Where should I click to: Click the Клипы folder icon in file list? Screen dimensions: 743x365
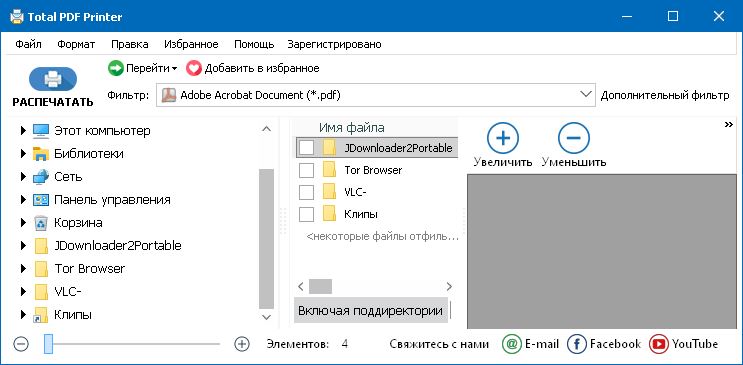(x=329, y=214)
